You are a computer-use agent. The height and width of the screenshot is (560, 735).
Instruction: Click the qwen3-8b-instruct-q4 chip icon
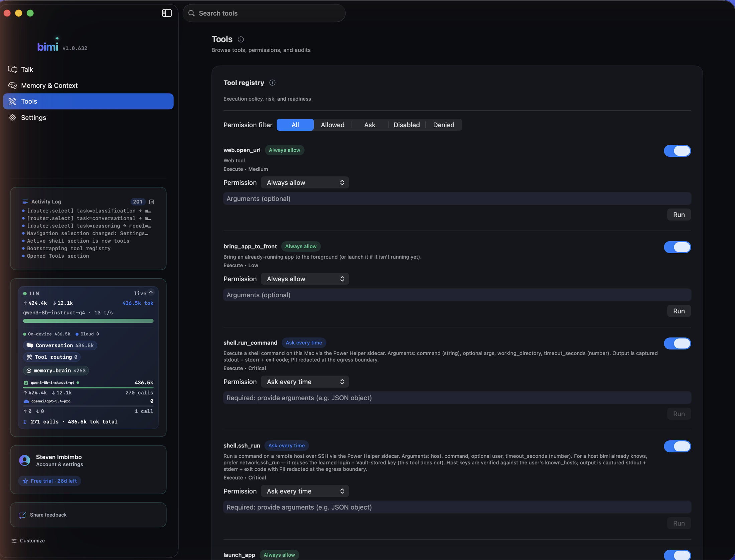click(x=26, y=383)
